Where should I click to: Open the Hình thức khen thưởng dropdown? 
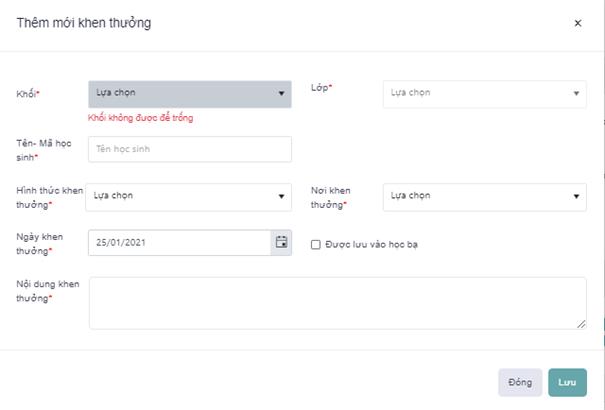190,196
